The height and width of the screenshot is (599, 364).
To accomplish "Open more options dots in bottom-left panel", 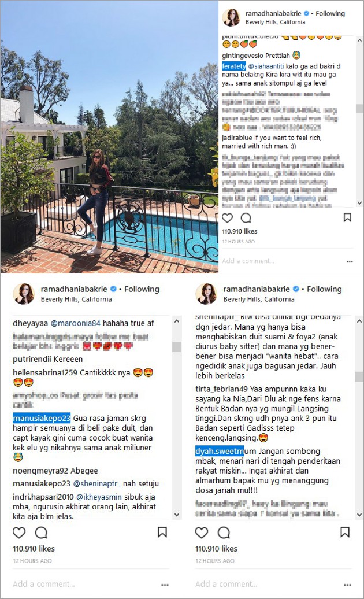I will tap(165, 585).
